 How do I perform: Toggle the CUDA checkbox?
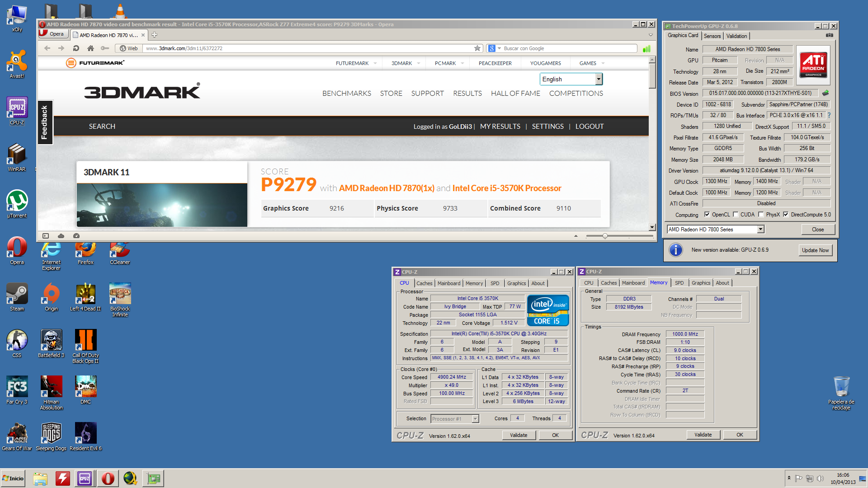(736, 215)
